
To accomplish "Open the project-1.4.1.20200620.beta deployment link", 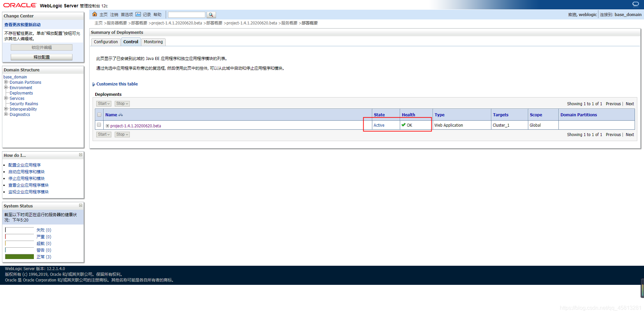I will tap(136, 126).
